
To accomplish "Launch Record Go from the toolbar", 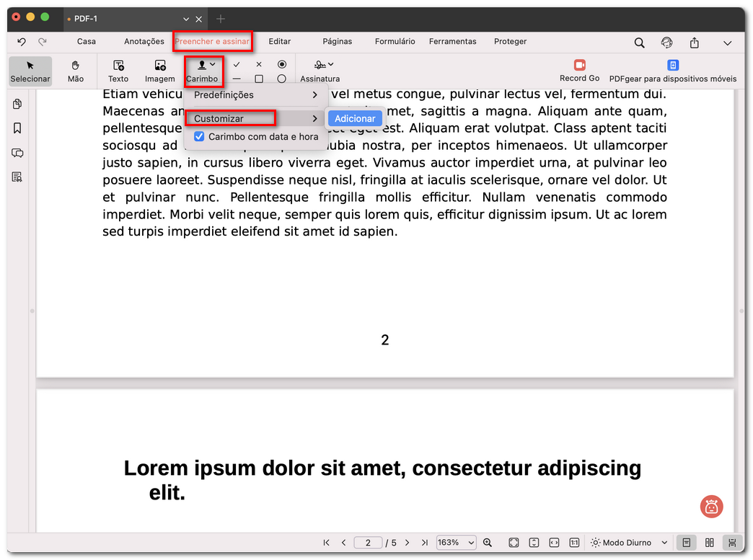I will pos(579,71).
